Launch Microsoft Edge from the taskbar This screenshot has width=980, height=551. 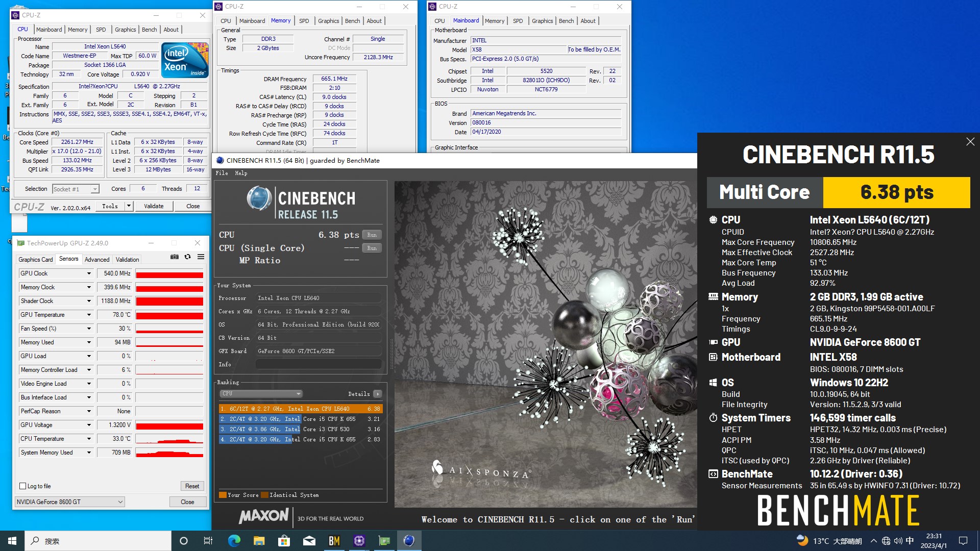[x=234, y=541]
